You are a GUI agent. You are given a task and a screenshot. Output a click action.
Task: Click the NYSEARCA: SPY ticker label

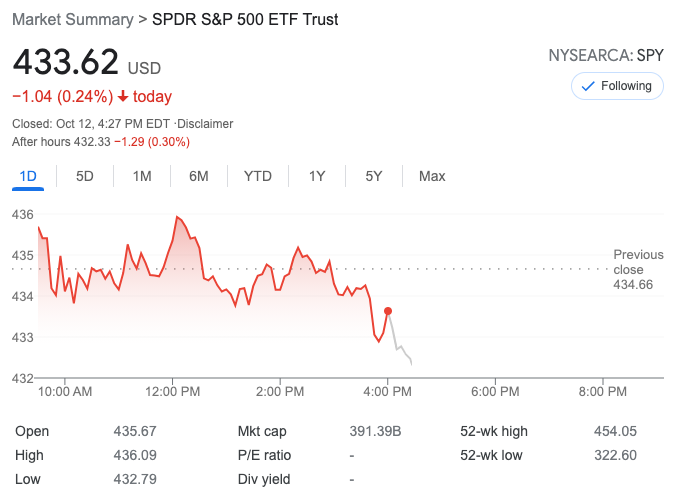[x=606, y=56]
